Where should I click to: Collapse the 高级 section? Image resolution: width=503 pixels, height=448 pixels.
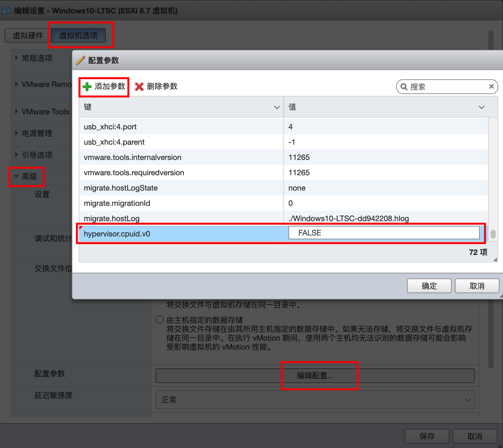coord(16,176)
